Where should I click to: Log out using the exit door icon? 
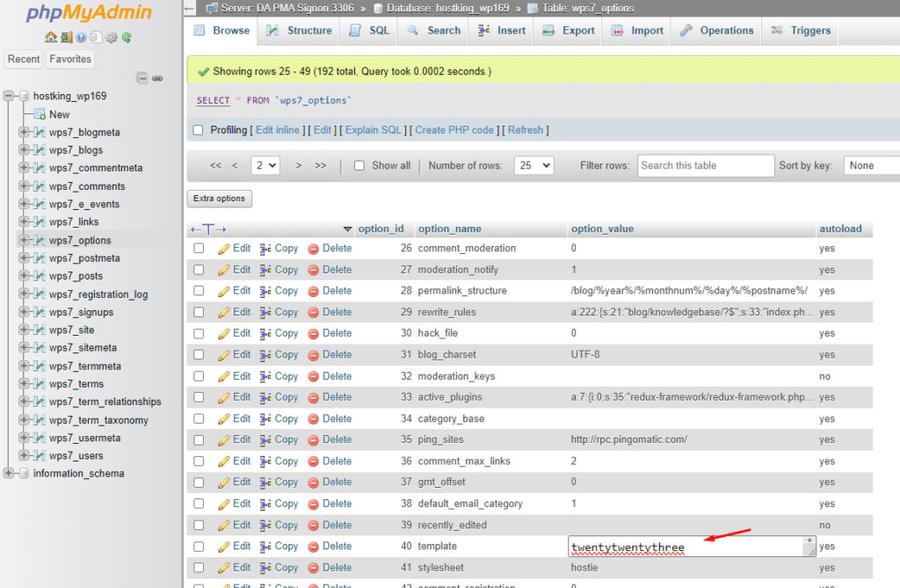click(65, 39)
